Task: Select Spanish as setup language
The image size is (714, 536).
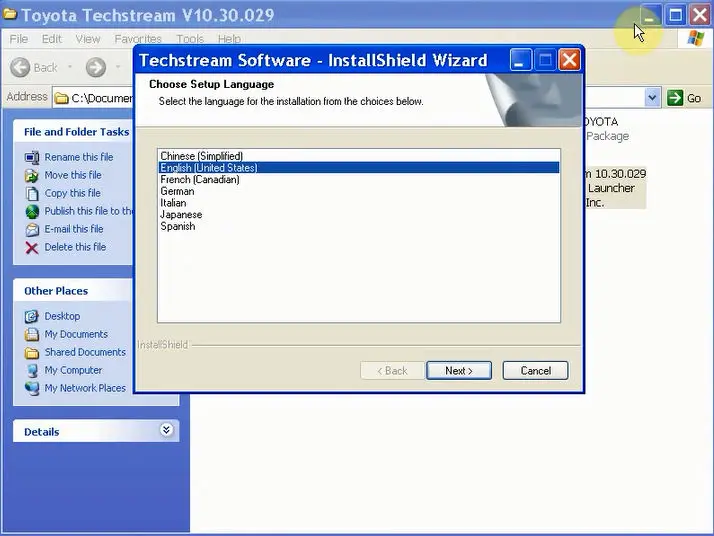Action: coord(178,226)
